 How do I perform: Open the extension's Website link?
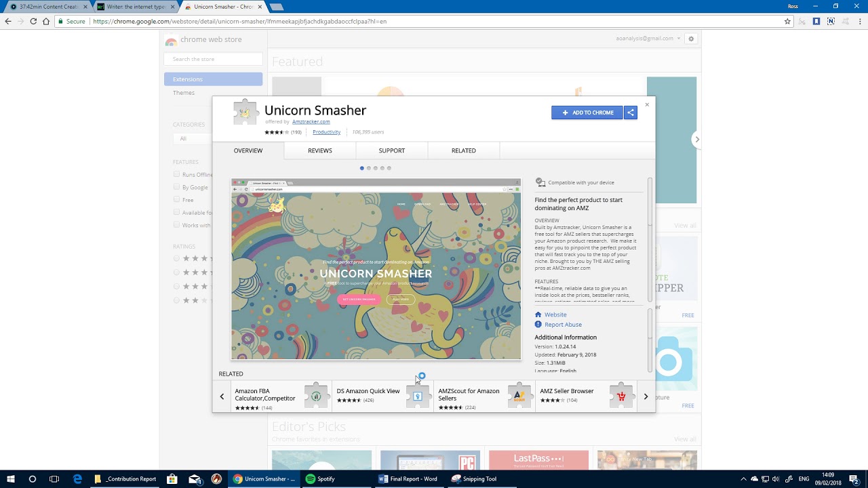555,314
